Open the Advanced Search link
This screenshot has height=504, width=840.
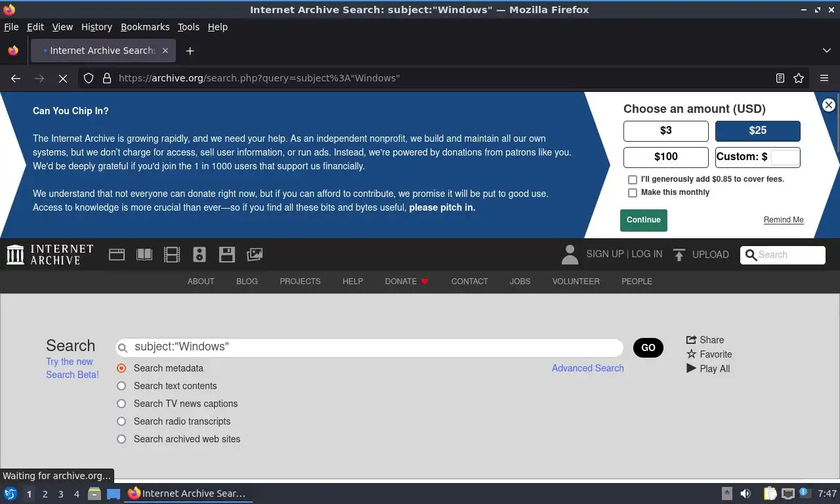[x=588, y=368]
